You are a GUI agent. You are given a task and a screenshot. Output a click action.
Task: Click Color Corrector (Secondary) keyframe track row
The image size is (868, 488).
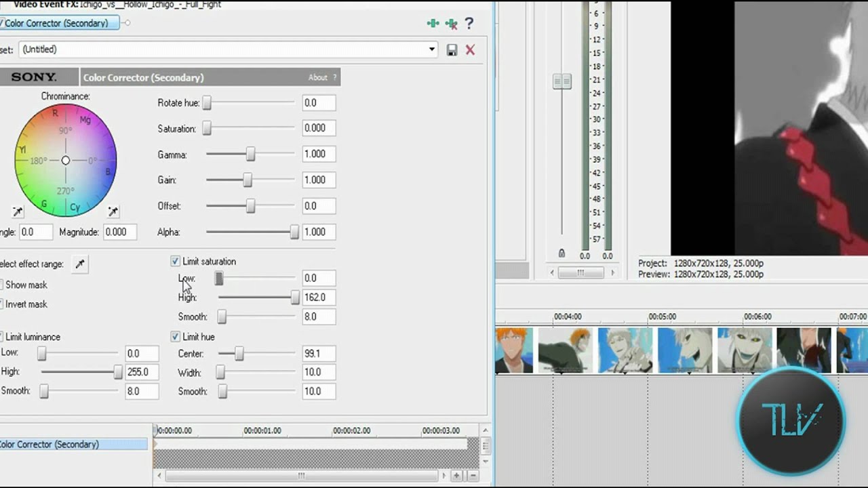click(73, 445)
